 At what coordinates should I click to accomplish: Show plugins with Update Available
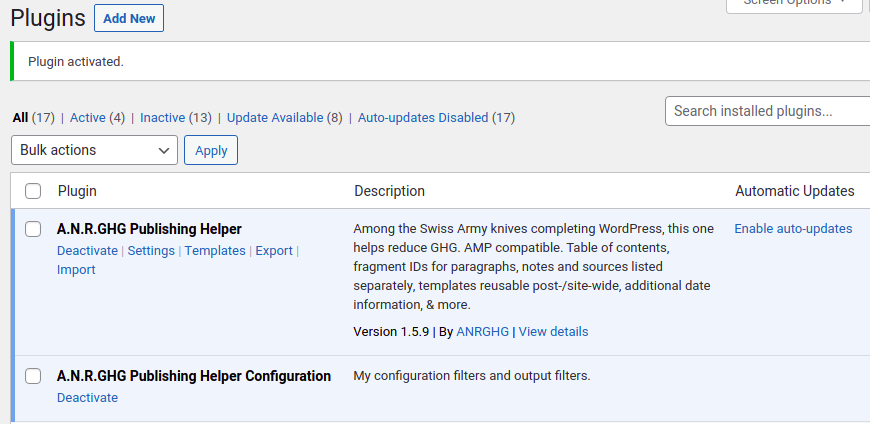pos(275,118)
